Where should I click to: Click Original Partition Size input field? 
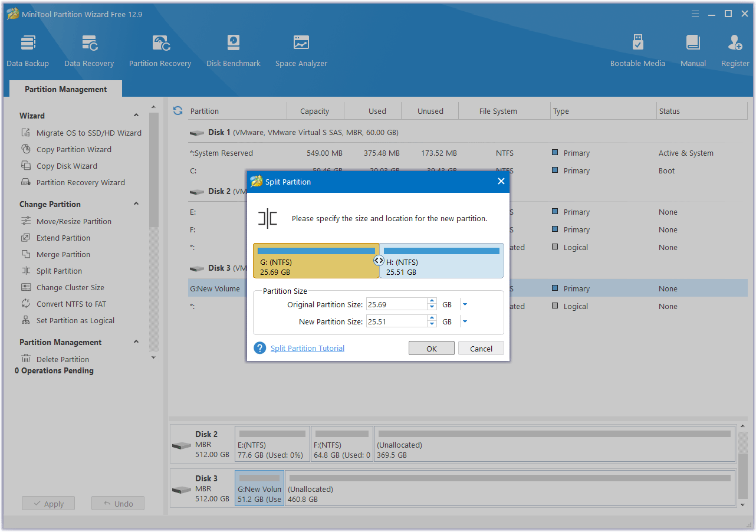tap(397, 304)
